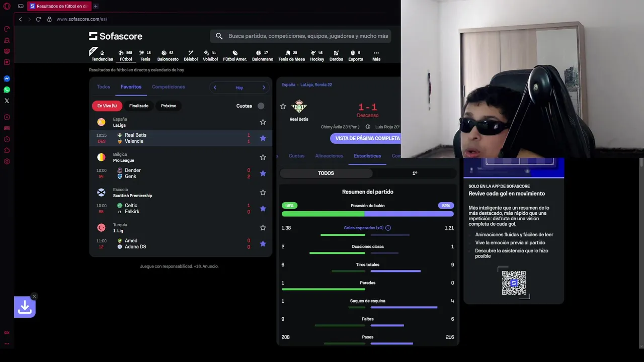Toggle favorite star for LaLiga
Viewport: 644px width, 362px height.
tap(263, 122)
